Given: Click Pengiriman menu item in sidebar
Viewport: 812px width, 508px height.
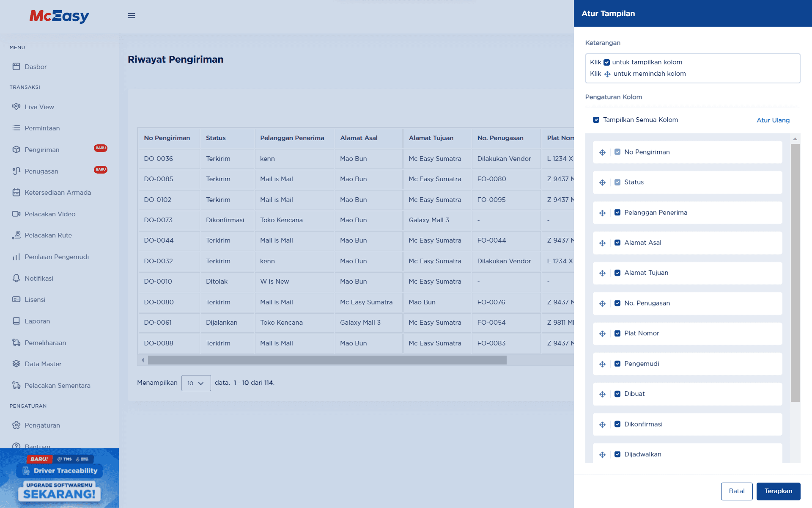Looking at the screenshot, I should (41, 149).
